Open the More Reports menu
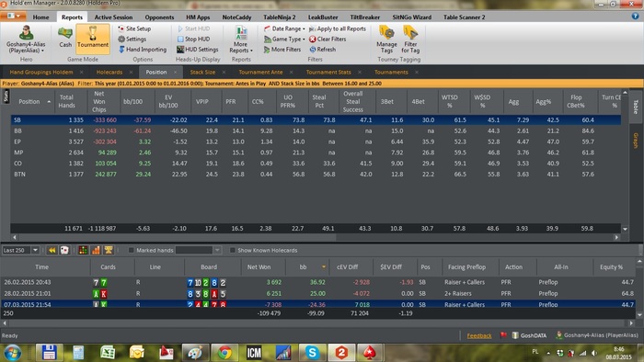644x362 pixels. [241, 40]
